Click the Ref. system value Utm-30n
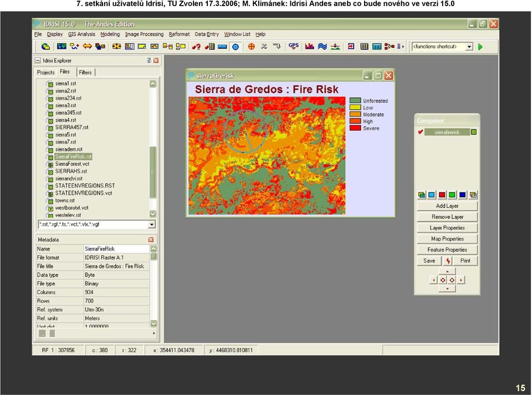The width and height of the screenshot is (532, 395). click(x=116, y=310)
